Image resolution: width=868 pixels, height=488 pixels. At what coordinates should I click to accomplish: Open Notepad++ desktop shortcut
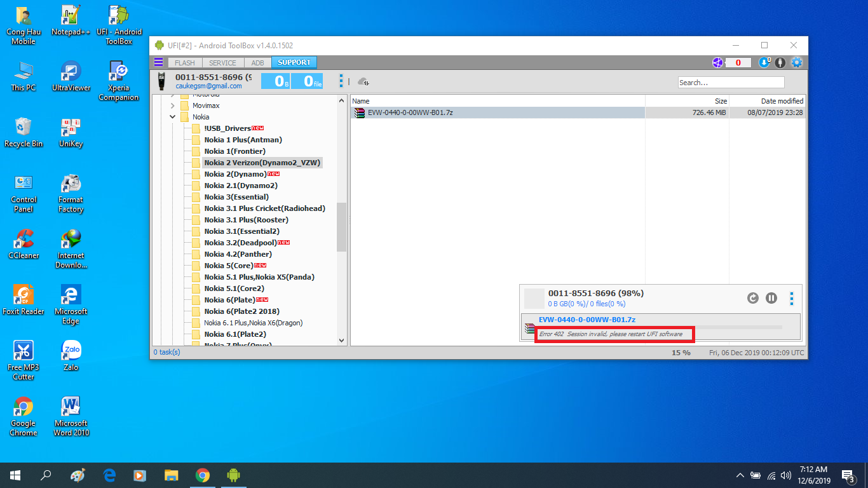71,22
